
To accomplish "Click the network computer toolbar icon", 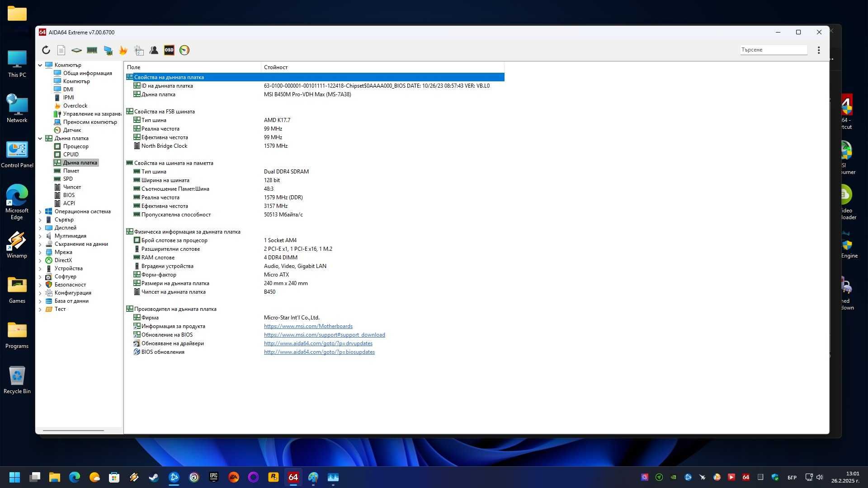I will (x=108, y=50).
